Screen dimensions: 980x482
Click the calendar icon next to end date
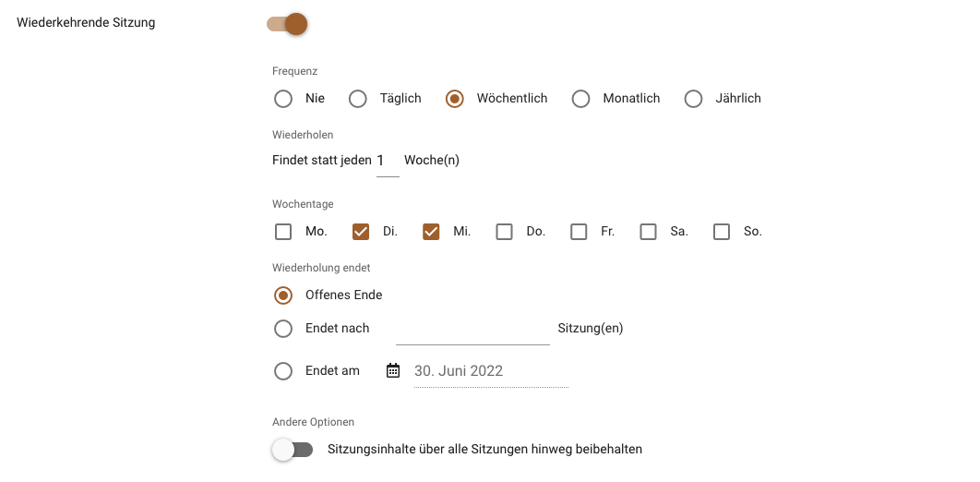[392, 370]
